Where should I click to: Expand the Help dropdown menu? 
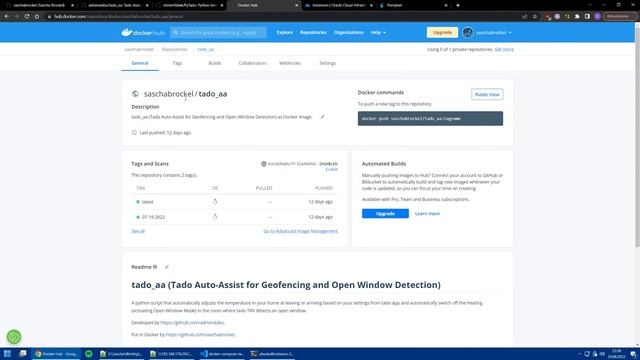(378, 32)
